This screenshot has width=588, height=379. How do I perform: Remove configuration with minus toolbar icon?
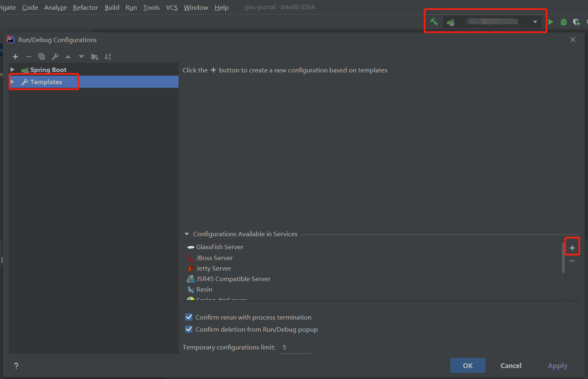tap(28, 57)
